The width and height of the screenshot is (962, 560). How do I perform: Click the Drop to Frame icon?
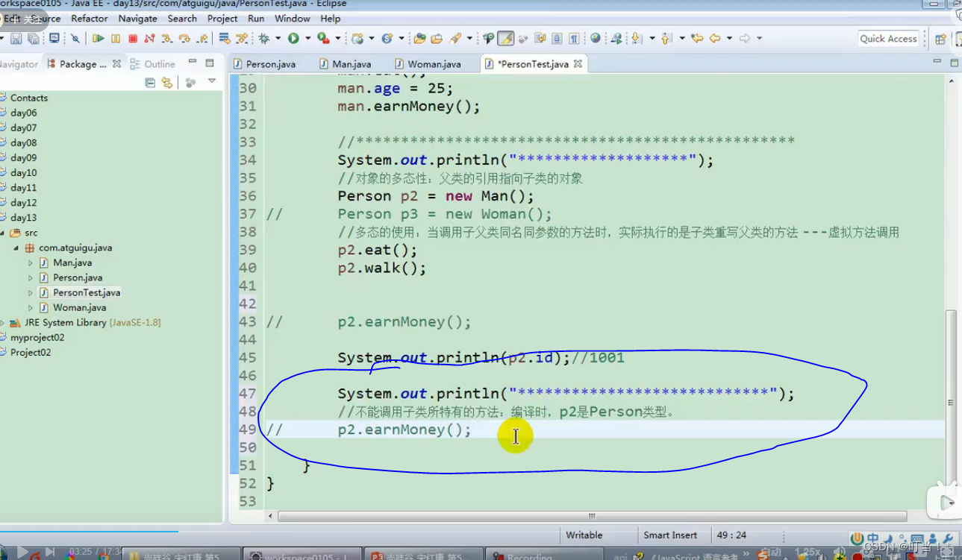click(224, 39)
